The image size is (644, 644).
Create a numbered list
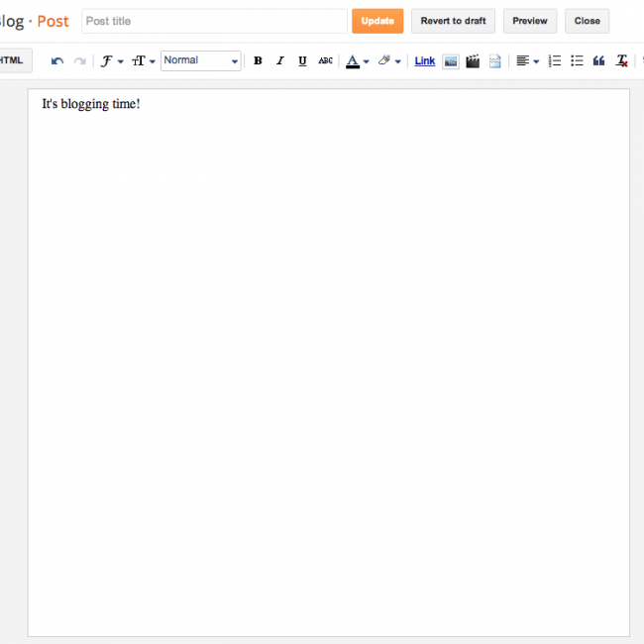[x=555, y=61]
